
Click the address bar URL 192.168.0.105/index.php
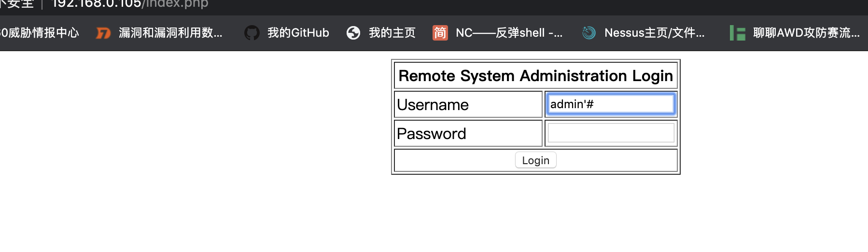(130, 4)
